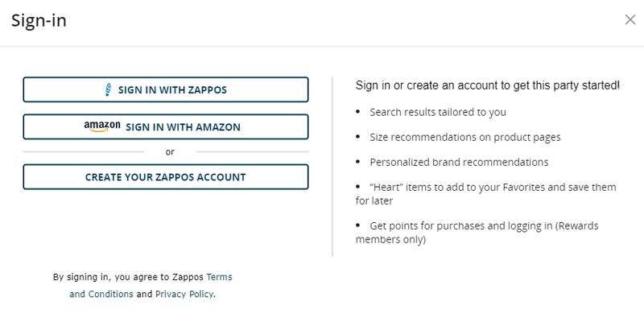Click the Zappos shoe logo icon

click(108, 89)
